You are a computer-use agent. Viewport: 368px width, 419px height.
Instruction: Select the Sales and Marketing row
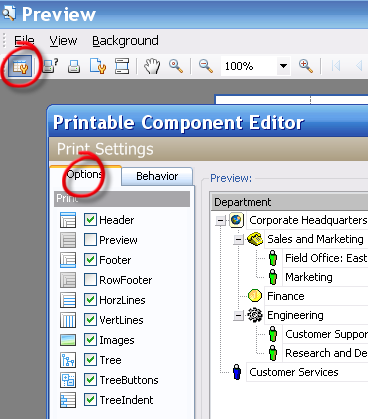pos(315,239)
